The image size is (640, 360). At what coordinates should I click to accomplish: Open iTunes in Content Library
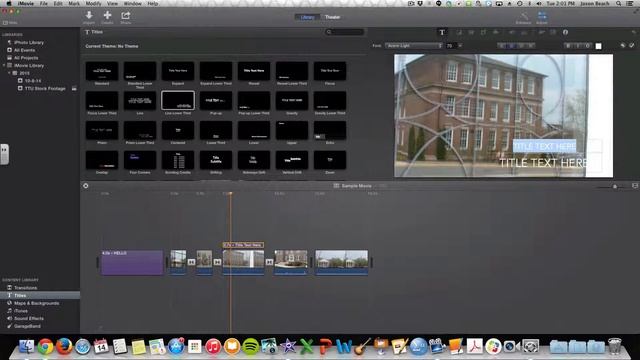click(x=21, y=311)
